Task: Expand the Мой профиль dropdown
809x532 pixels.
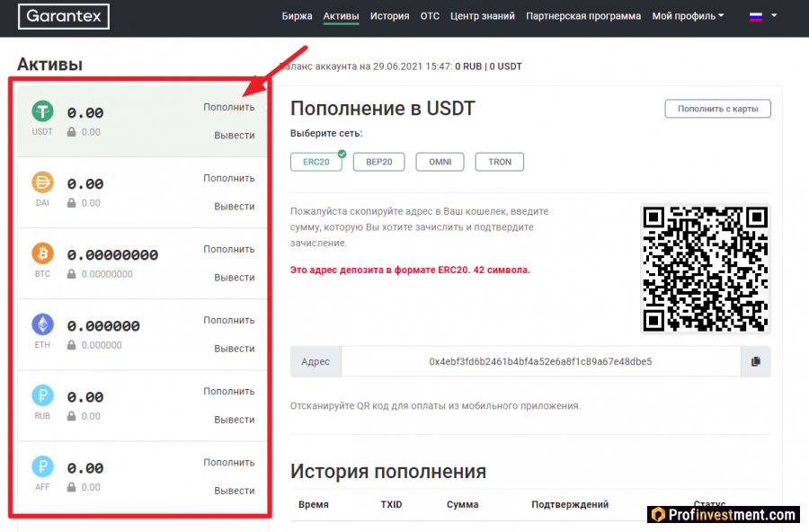Action: (688, 16)
